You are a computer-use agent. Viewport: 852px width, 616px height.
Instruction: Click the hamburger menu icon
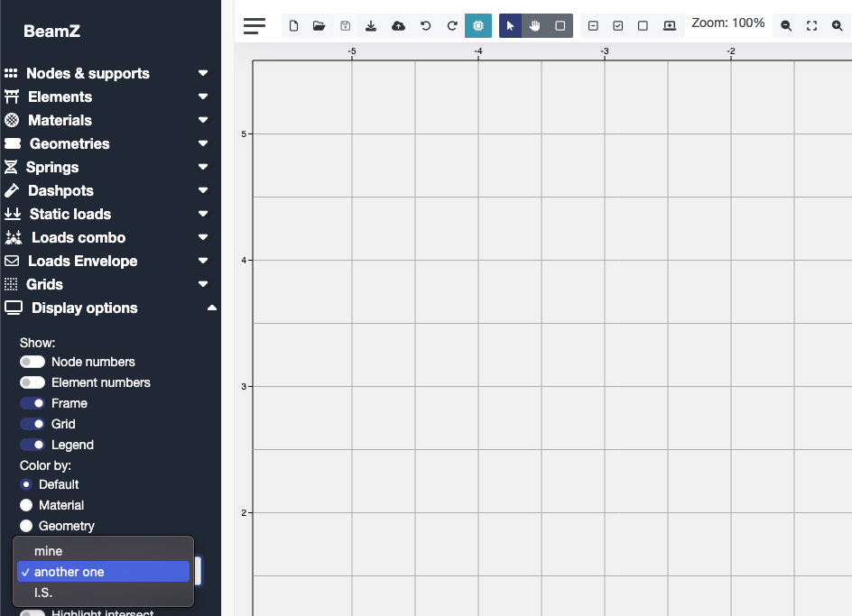tap(255, 26)
